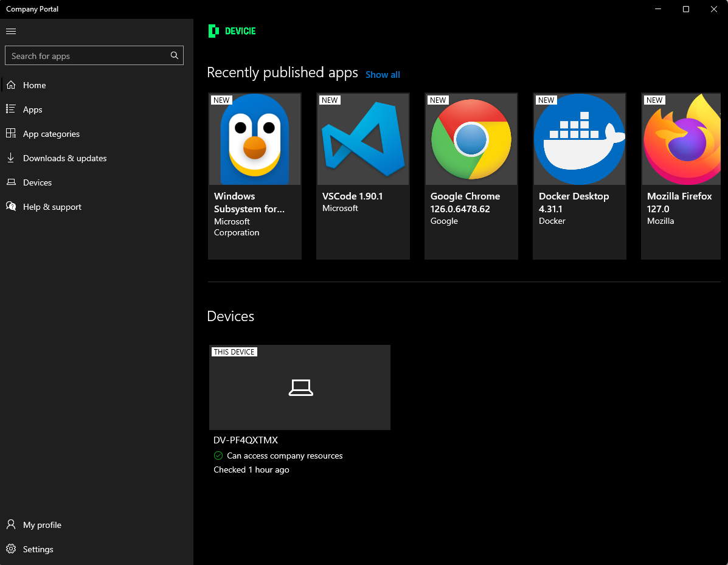Image resolution: width=728 pixels, height=565 pixels.
Task: Open the Windows Subsystem for Linux penguin icon
Action: 255,139
